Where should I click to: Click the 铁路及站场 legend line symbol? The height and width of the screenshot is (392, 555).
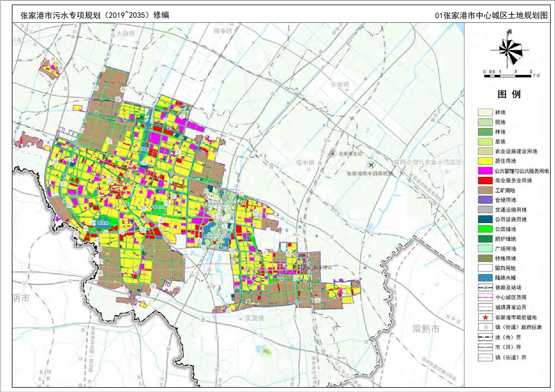(485, 288)
